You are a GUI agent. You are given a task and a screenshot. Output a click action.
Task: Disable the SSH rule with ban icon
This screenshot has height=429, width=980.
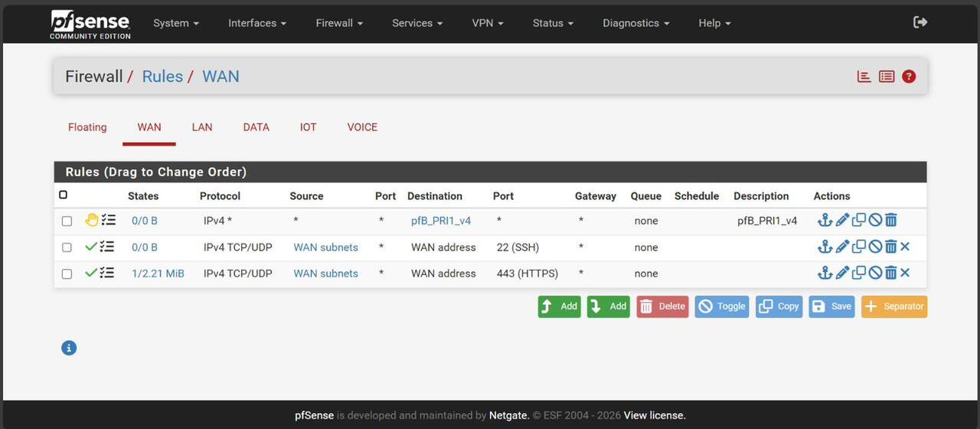coord(875,247)
